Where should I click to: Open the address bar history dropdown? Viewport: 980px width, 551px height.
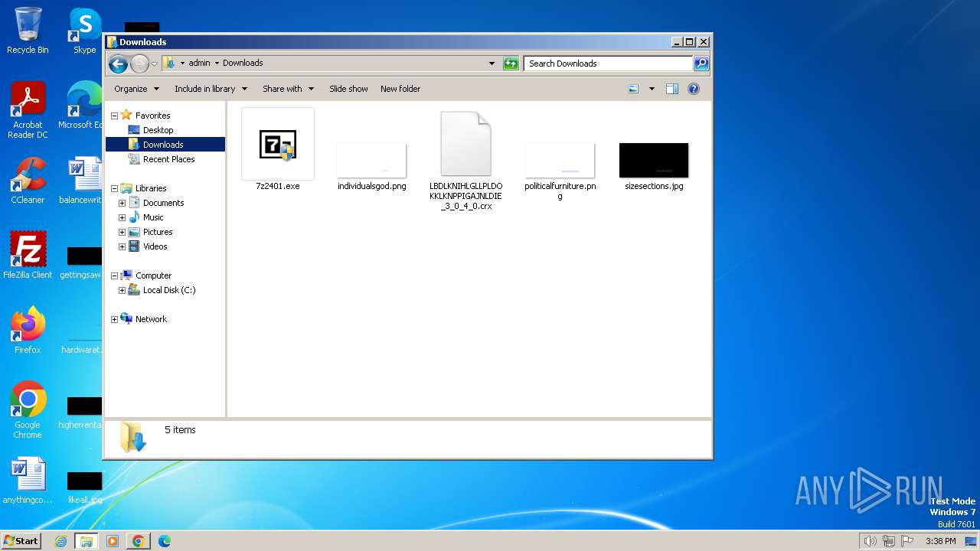pos(492,64)
